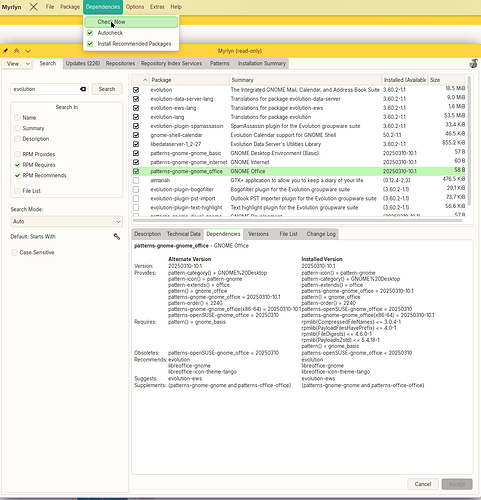The height and width of the screenshot is (500, 481).
Task: Click the package status icon for evolution-lang
Action: coord(136,117)
